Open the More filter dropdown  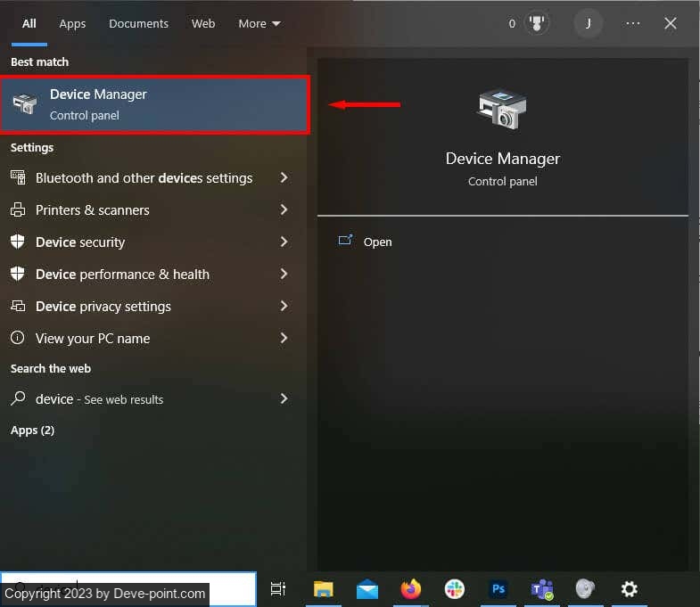pos(259,24)
